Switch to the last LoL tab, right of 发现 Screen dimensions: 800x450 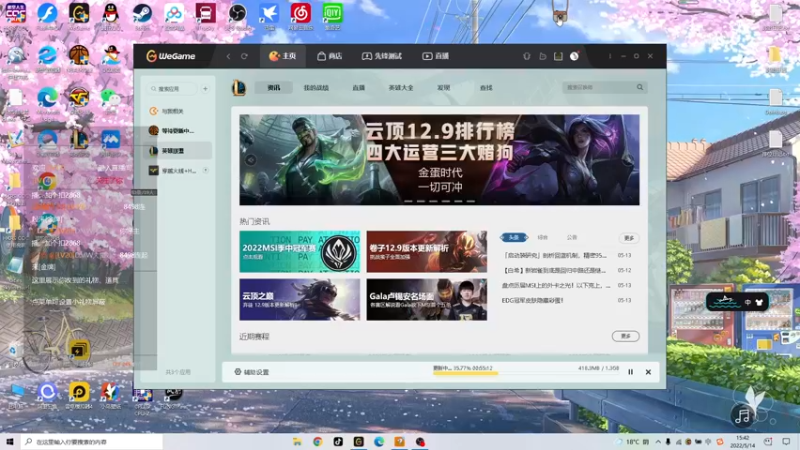click(486, 88)
